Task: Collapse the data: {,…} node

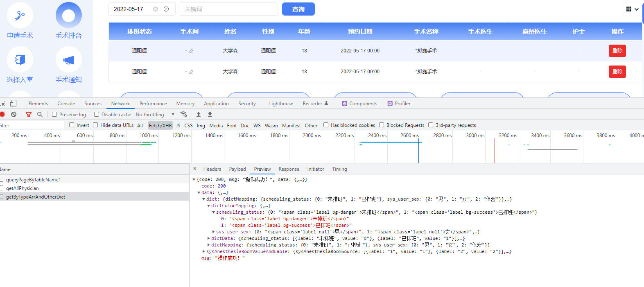Action: (199, 192)
